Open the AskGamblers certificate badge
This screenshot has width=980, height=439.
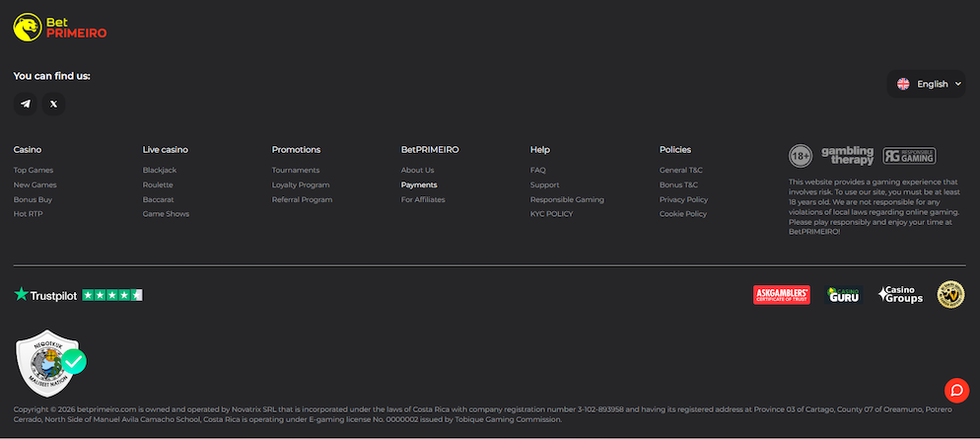[781, 295]
